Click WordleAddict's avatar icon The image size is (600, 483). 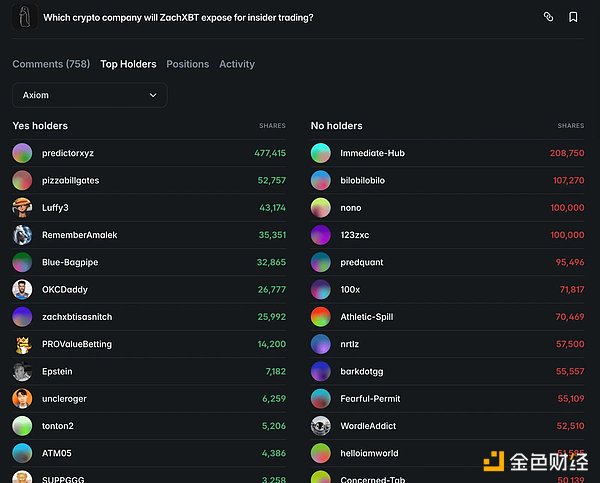point(320,426)
